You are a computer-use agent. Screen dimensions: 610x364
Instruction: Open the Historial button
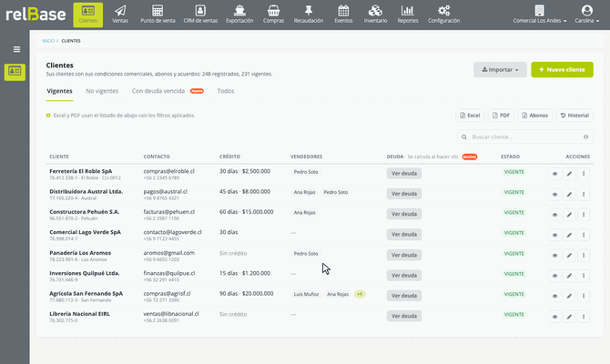pyautogui.click(x=574, y=116)
